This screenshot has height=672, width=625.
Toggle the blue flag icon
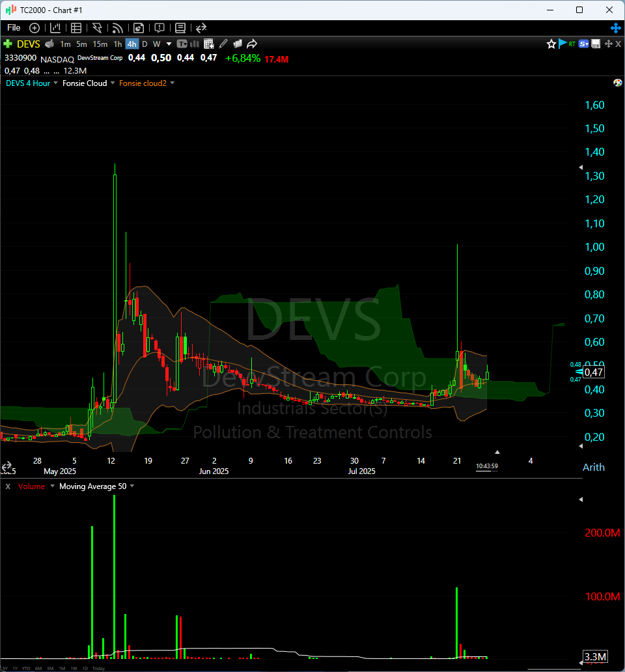(x=562, y=44)
